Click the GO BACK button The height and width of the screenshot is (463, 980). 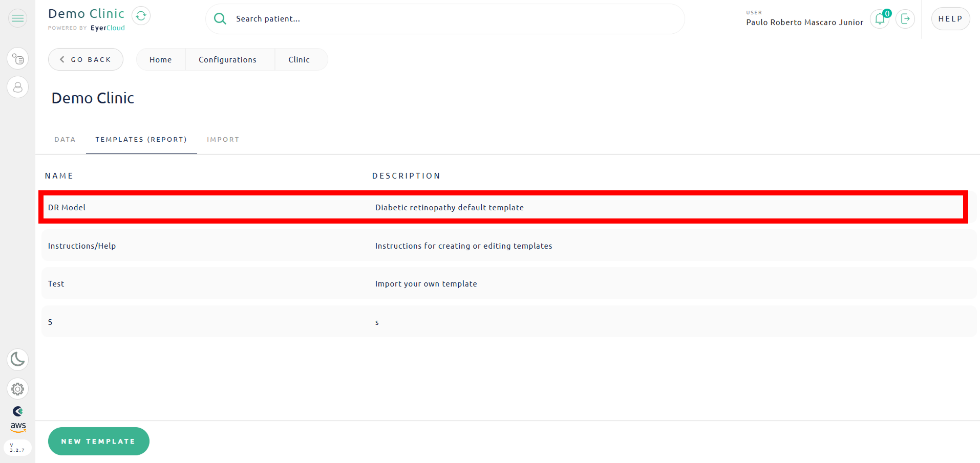click(x=86, y=59)
